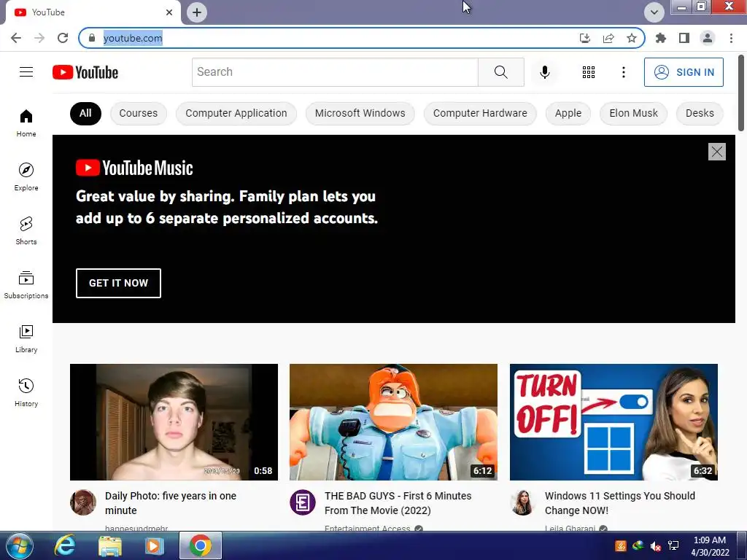Open Shorts in the sidebar
The image size is (747, 560).
click(x=26, y=230)
